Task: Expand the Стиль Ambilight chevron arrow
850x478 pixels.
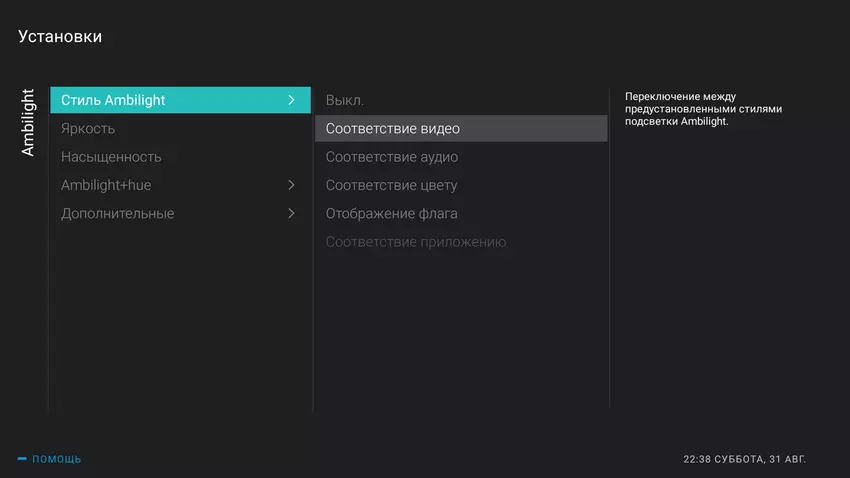Action: (291, 100)
